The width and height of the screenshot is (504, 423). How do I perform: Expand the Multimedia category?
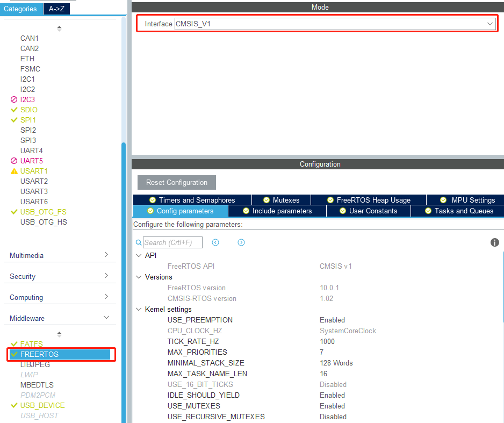pos(59,255)
